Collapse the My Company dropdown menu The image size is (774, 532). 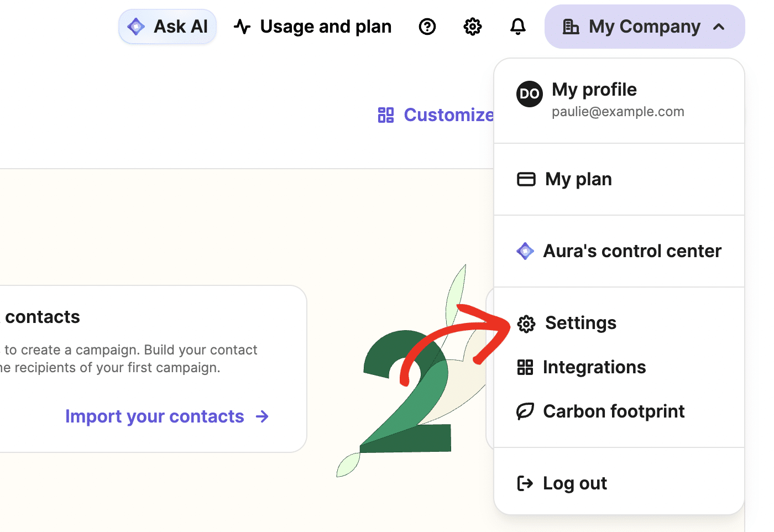click(x=644, y=26)
